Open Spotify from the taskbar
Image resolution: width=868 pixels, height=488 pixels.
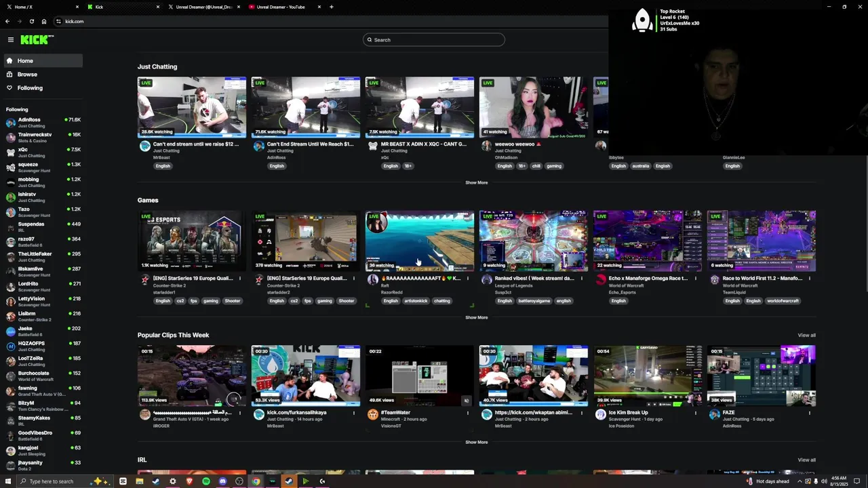coord(206,481)
